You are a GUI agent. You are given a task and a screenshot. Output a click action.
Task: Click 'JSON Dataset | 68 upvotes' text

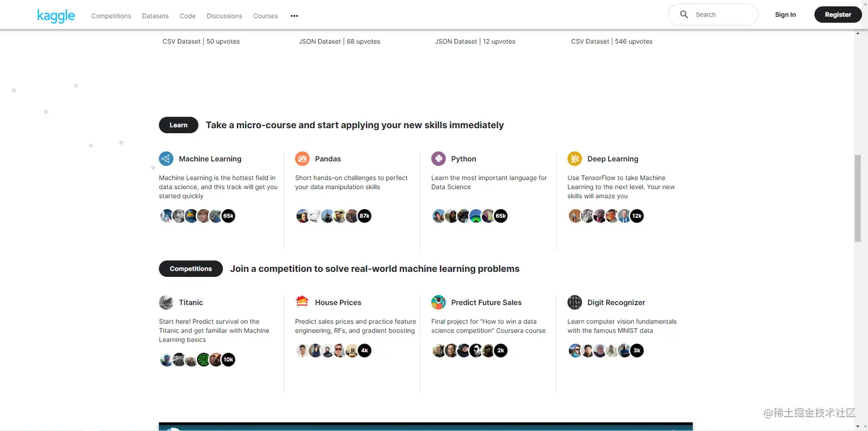click(x=339, y=41)
